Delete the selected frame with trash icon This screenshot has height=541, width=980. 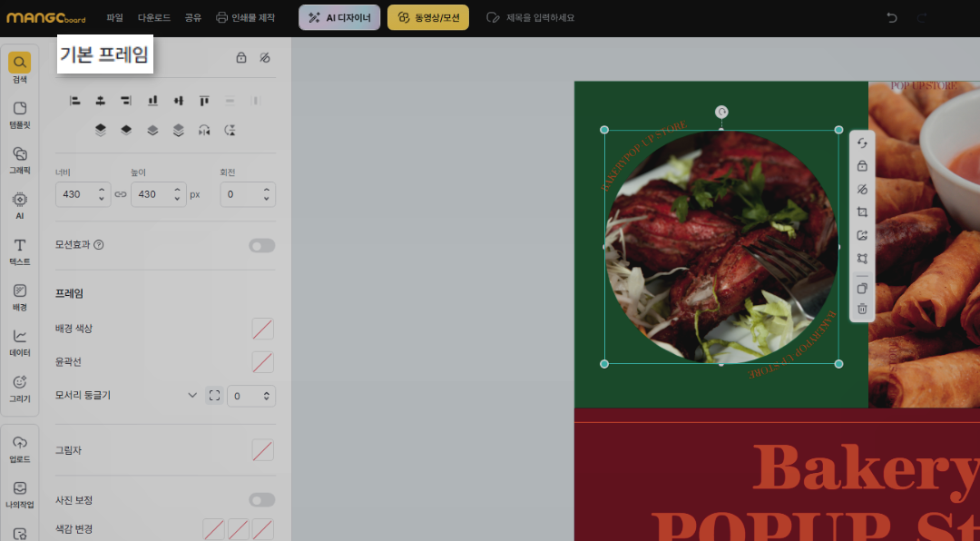tap(862, 310)
